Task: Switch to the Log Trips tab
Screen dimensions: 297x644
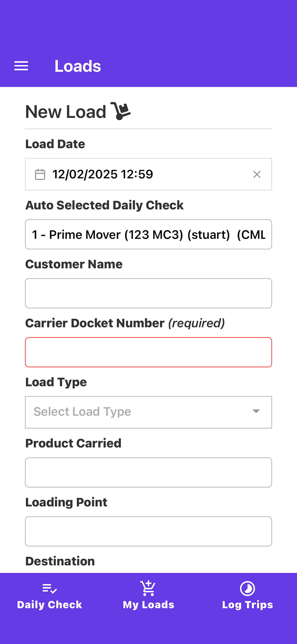Action: pos(247,595)
